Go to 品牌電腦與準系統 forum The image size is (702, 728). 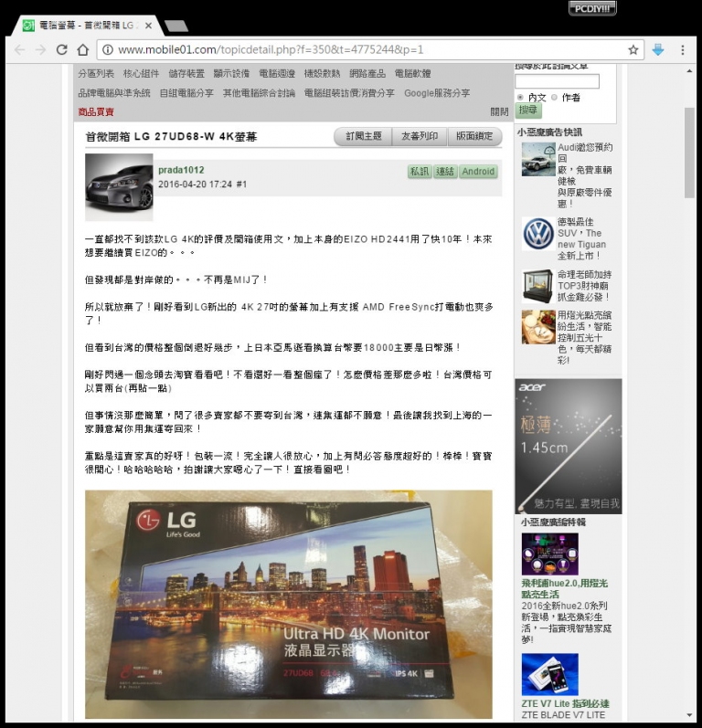pos(114,93)
